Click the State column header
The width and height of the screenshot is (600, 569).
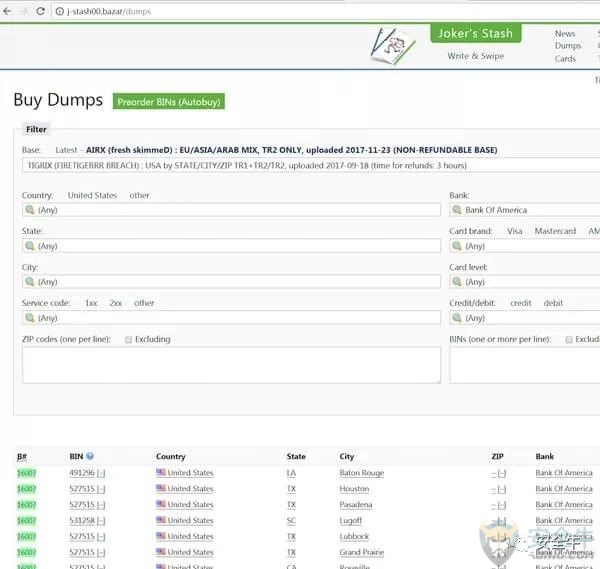coord(296,457)
